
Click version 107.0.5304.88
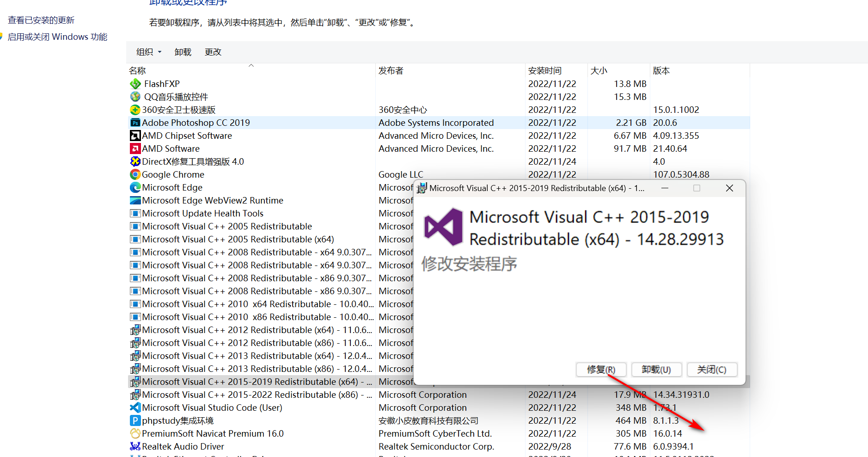point(681,174)
